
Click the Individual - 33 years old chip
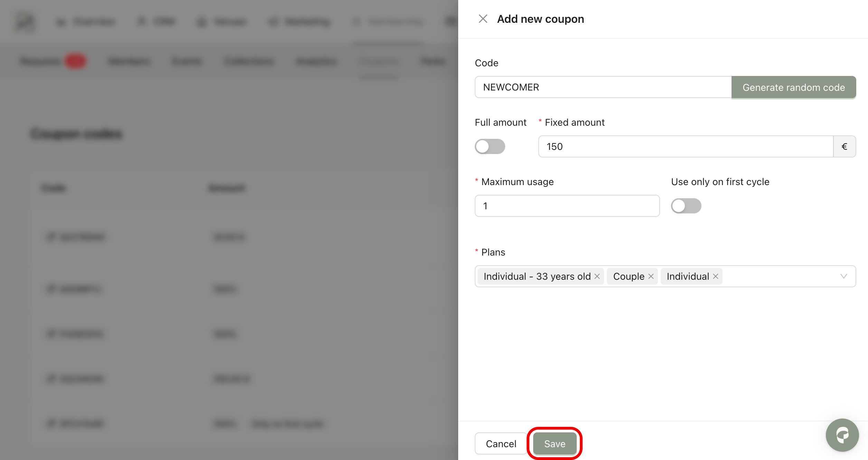[537, 276]
